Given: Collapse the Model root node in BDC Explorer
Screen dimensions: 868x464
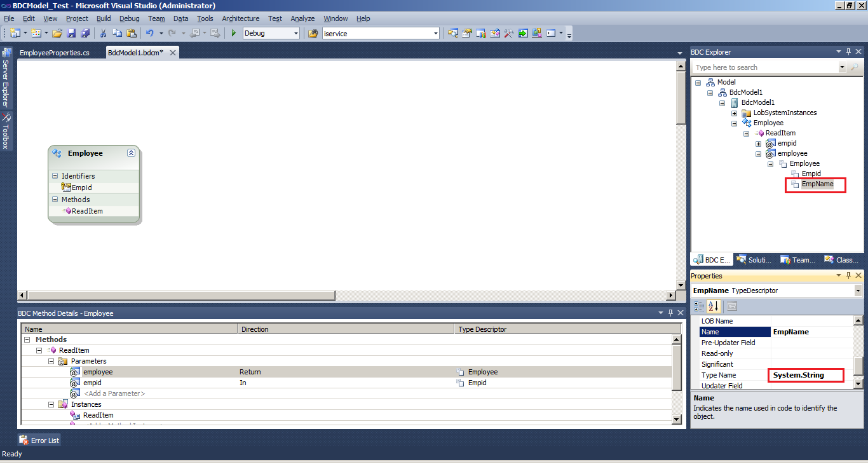Looking at the screenshot, I should [x=698, y=82].
